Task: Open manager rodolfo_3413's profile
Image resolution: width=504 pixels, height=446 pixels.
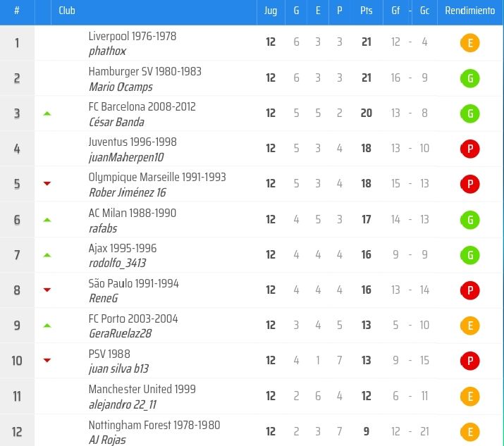Action: click(x=118, y=263)
